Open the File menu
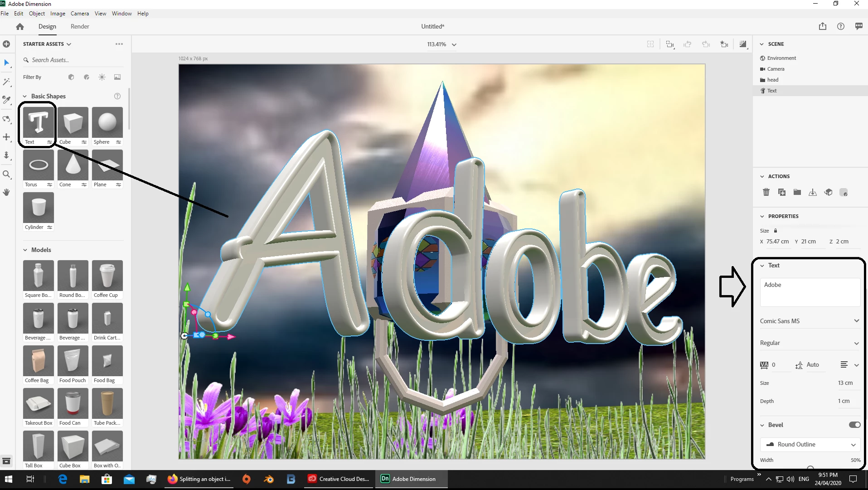Screen dimensions: 868x490 click(5, 14)
